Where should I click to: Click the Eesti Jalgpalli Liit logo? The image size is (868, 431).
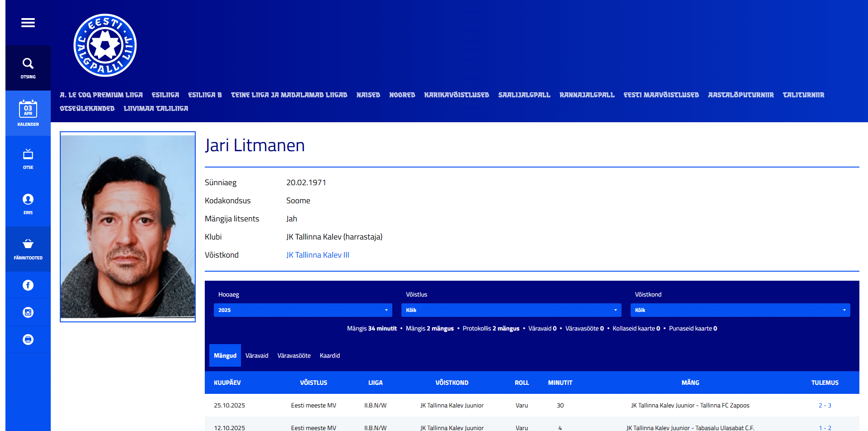(x=105, y=45)
